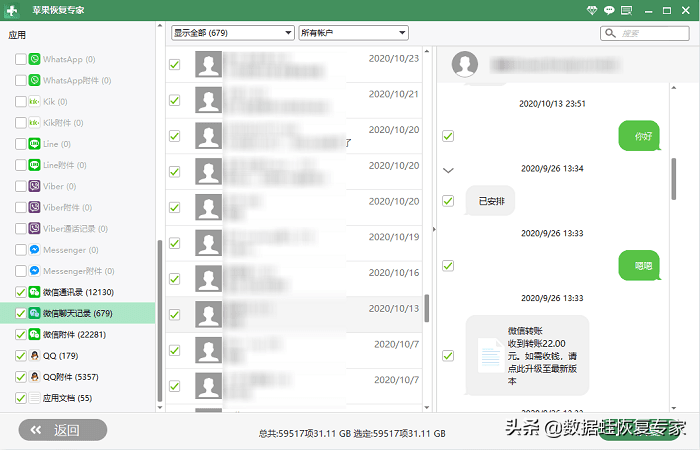Screen dimensions: 700x450
Task: Click the Kik附件 icon
Action: click(34, 123)
